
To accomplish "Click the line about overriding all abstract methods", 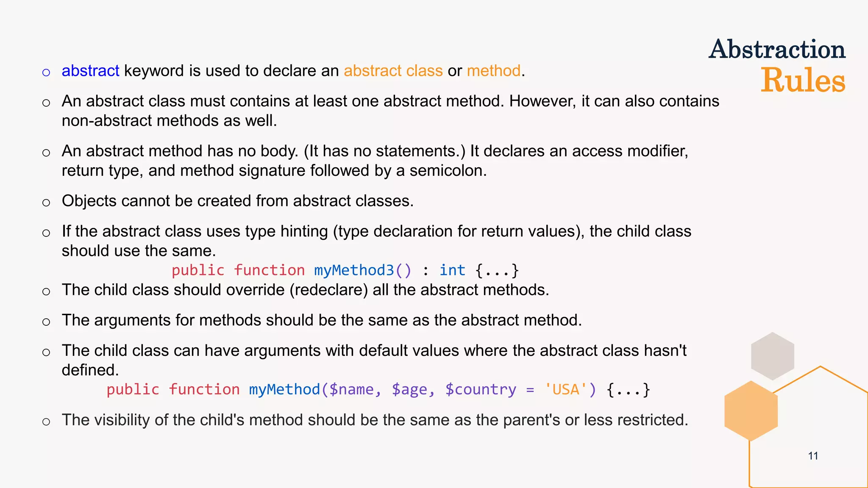I will coord(305,290).
